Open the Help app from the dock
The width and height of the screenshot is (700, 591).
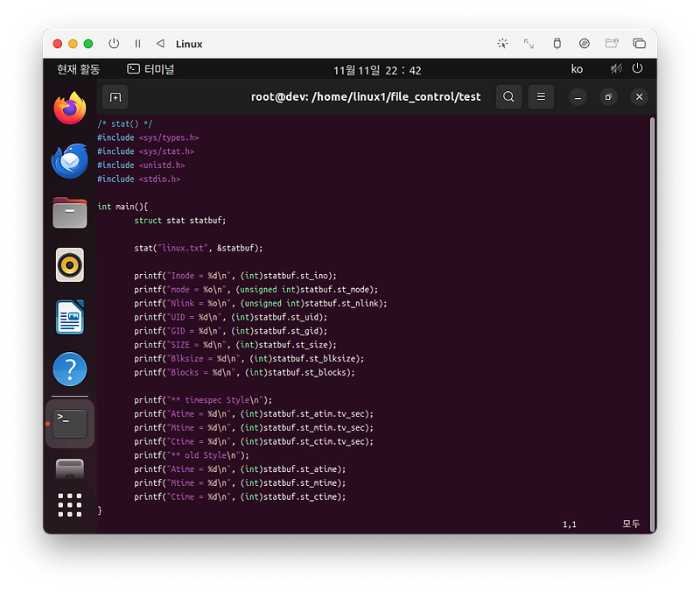69,369
